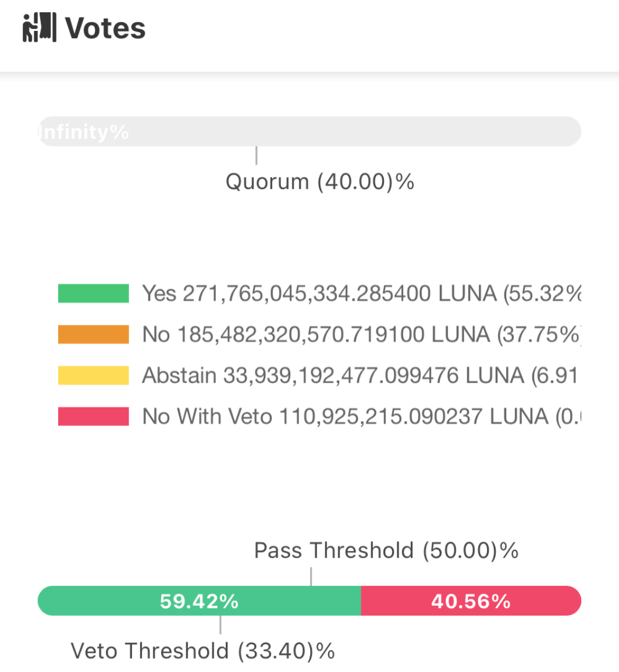Click the Pass Threshold (50.00)% label
Image resolution: width=619 pixels, height=672 pixels.
click(387, 551)
